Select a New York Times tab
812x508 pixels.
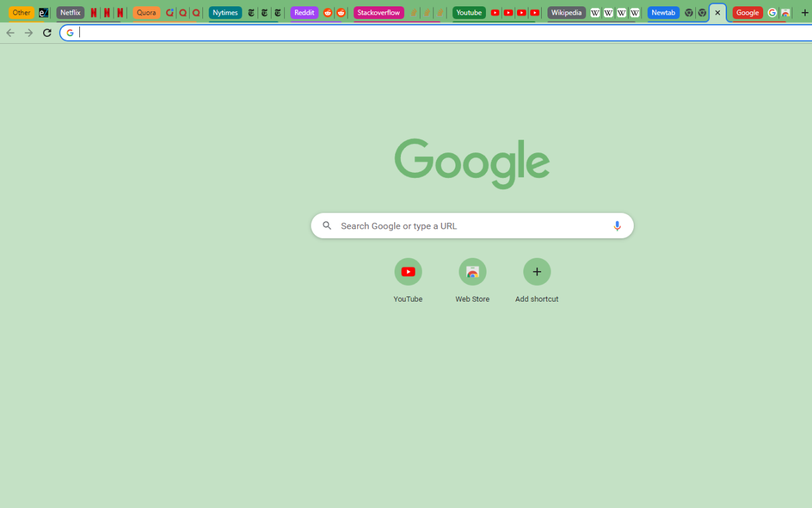pos(251,13)
